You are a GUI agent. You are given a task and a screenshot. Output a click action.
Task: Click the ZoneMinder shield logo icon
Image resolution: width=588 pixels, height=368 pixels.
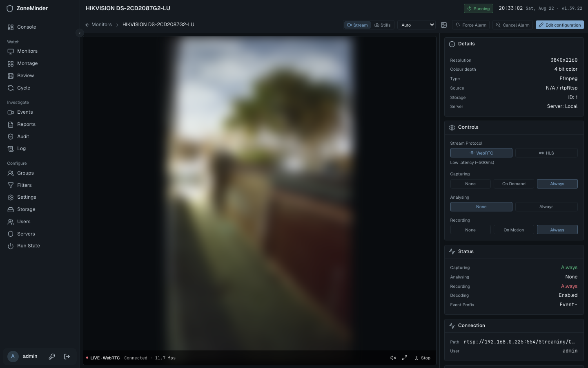(10, 8)
